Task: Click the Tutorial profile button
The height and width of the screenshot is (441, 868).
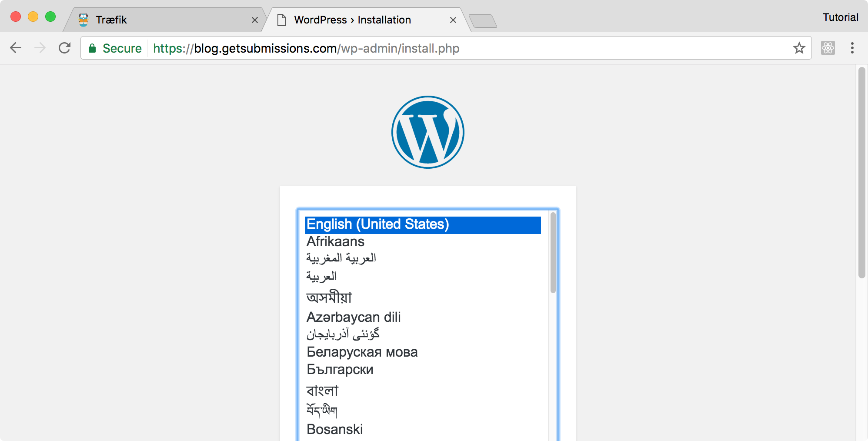Action: (840, 17)
